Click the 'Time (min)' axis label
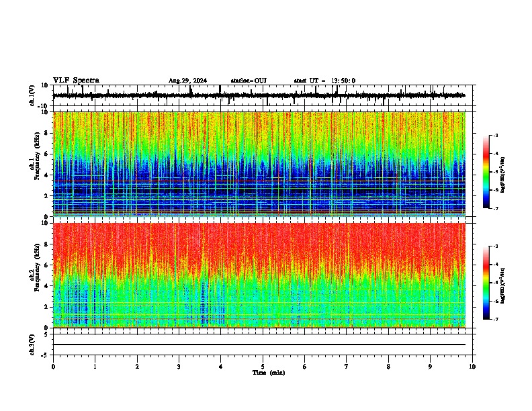 coord(269,373)
